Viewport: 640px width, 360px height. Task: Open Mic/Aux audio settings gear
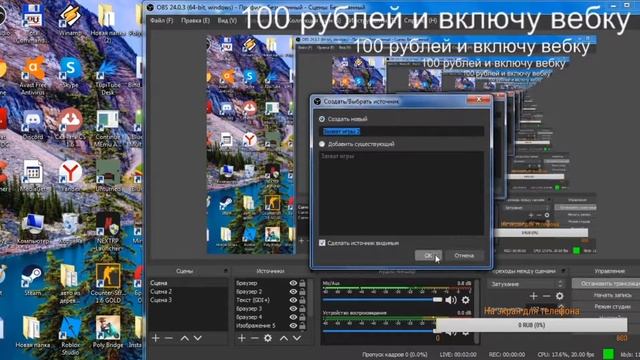pyautogui.click(x=465, y=300)
